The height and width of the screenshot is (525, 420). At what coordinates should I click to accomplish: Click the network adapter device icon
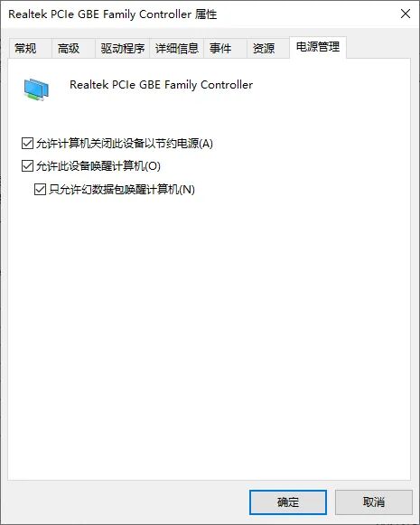pyautogui.click(x=36, y=89)
